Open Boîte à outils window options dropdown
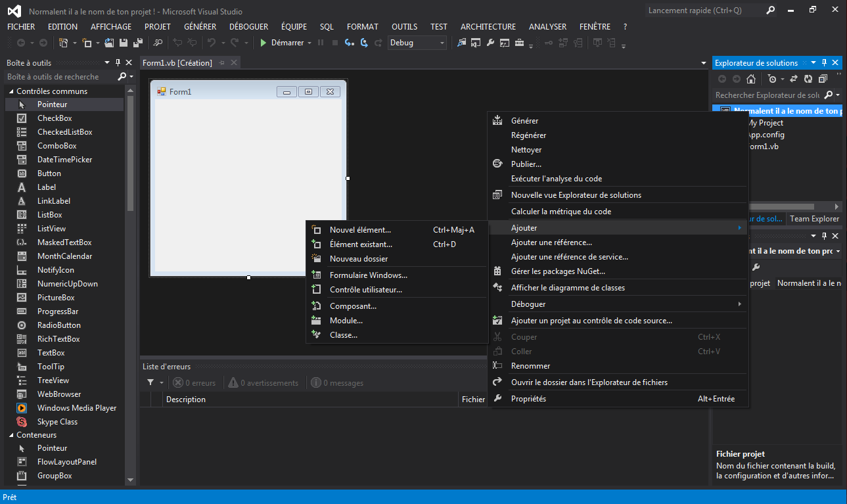Image resolution: width=847 pixels, height=504 pixels. 107,63
